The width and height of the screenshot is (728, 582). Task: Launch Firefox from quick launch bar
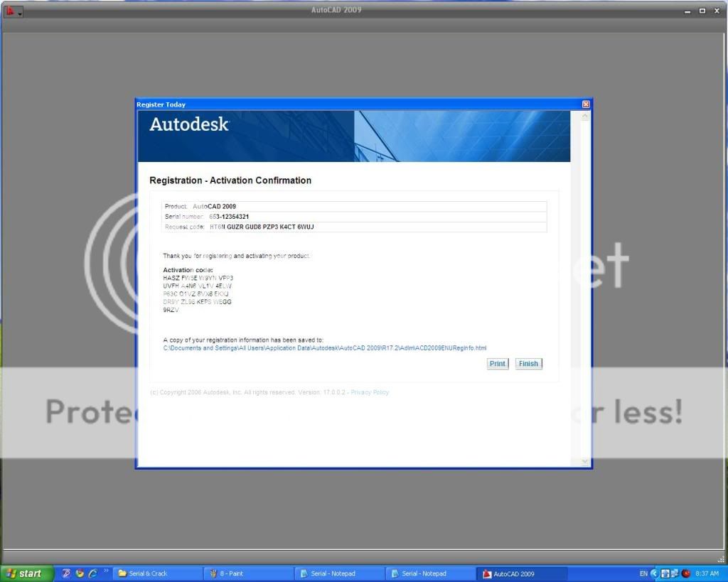(x=80, y=573)
